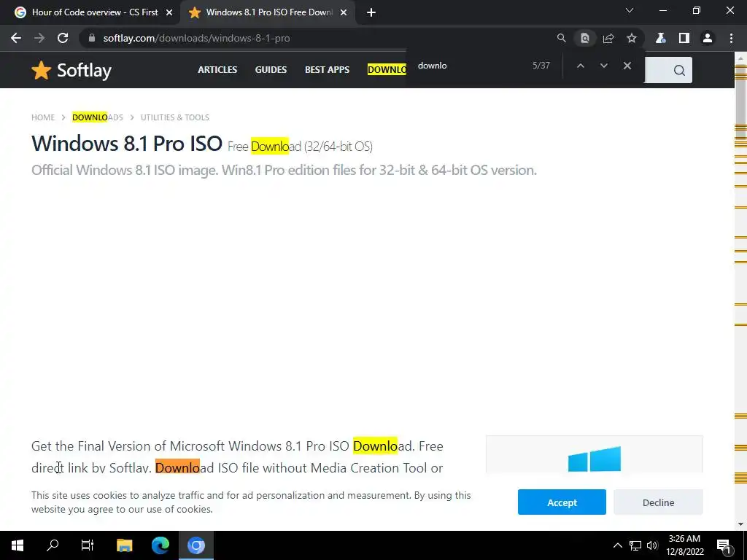Click the DOWNLOADS breadcrumb link

(97, 117)
